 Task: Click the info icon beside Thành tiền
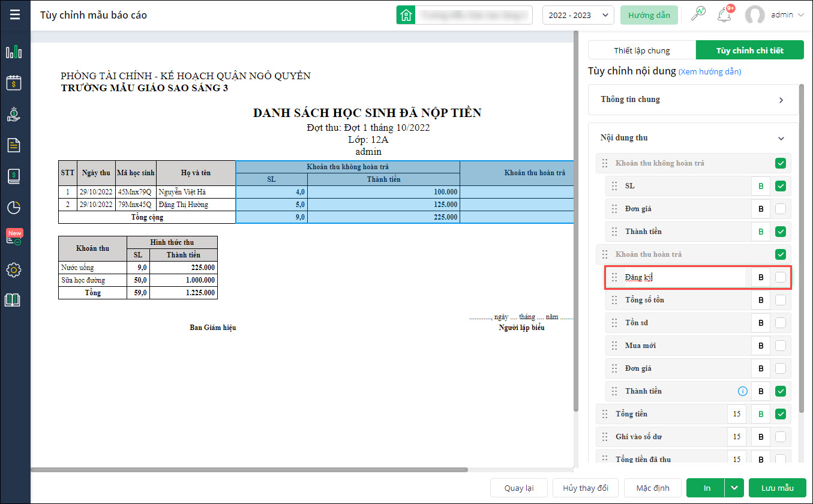[x=742, y=391]
